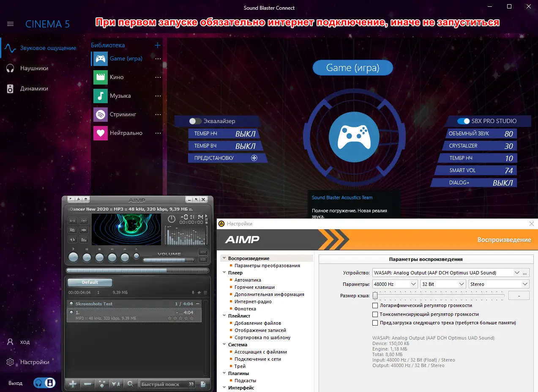Collapse the Воспроизведение tree section
Image resolution: width=538 pixels, height=392 pixels.
pyautogui.click(x=224, y=258)
